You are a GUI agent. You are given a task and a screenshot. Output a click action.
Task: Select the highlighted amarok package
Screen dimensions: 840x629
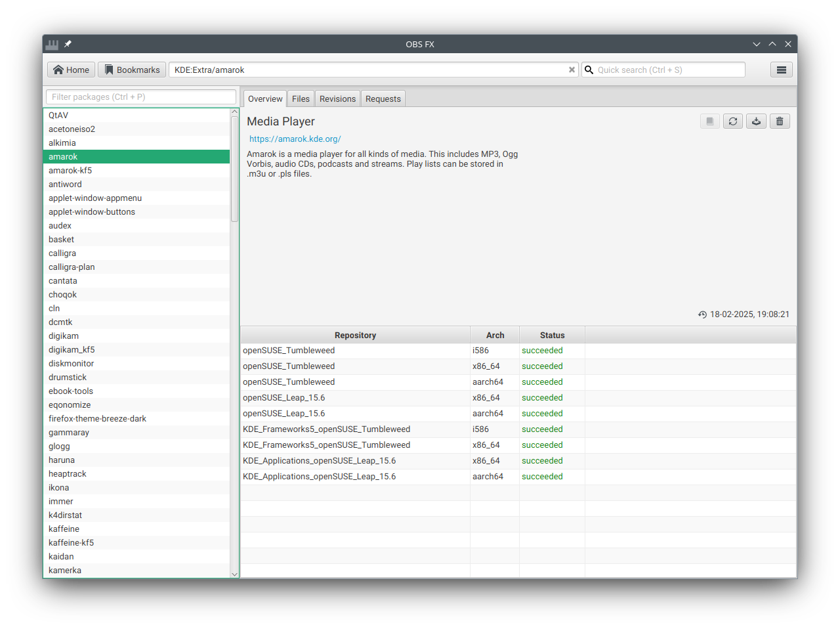click(136, 157)
